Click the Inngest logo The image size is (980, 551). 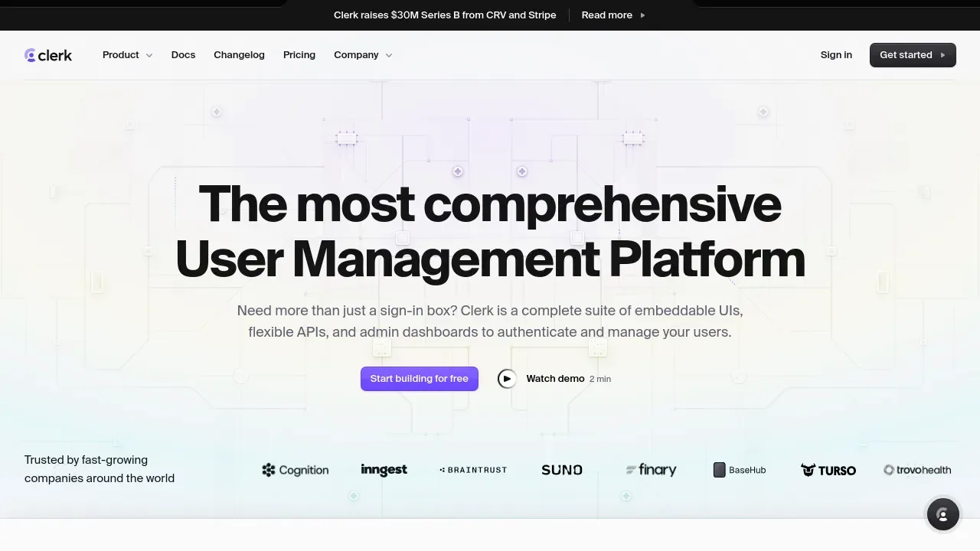[384, 470]
